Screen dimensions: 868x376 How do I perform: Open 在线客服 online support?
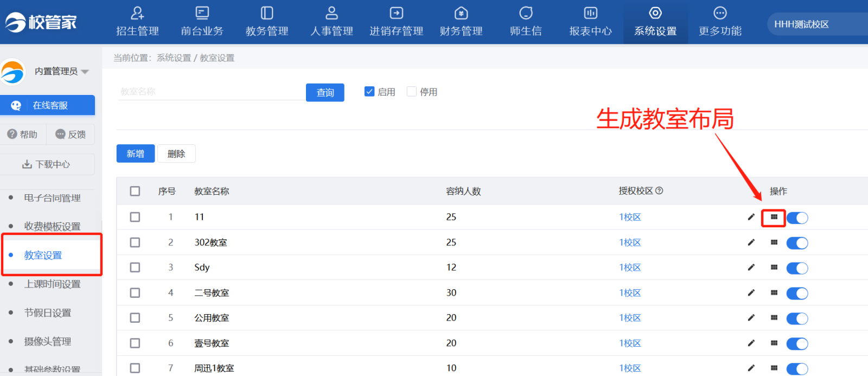[48, 105]
